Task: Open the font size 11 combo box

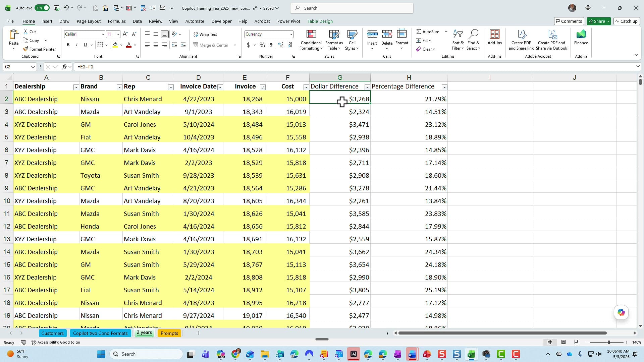Action: 113,34
